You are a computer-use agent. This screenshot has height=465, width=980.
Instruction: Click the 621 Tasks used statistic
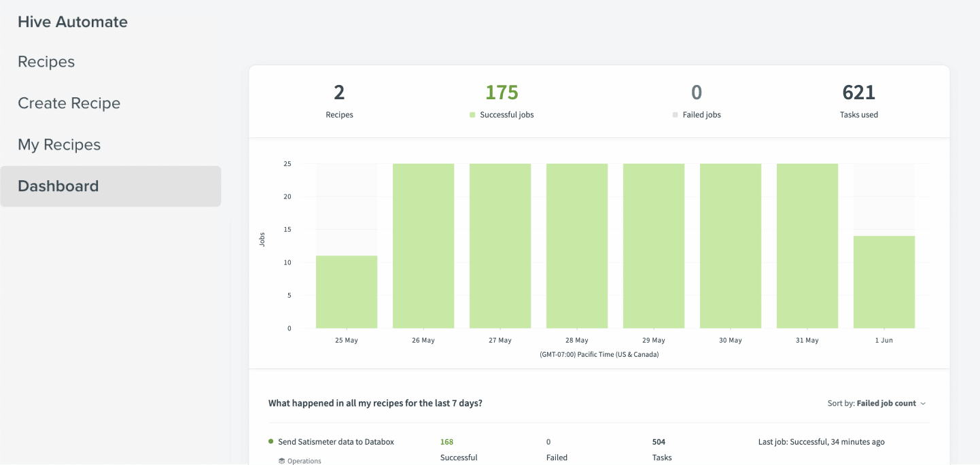tap(859, 92)
